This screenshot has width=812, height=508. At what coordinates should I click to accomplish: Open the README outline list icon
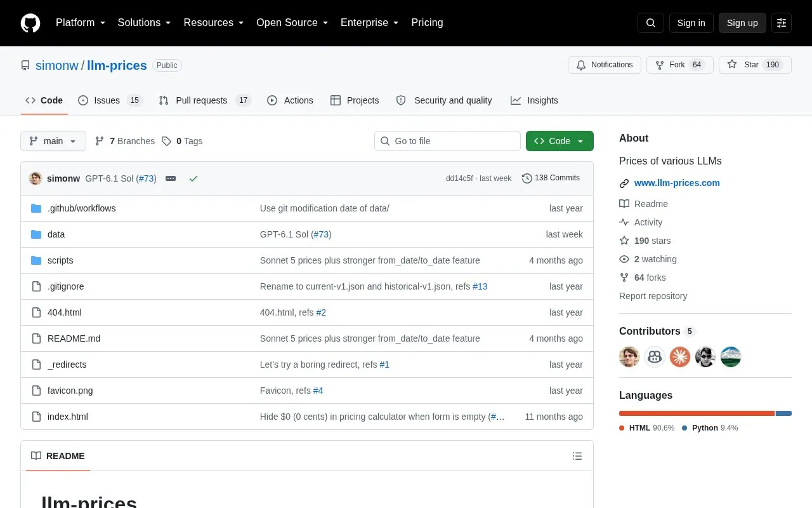pos(577,456)
